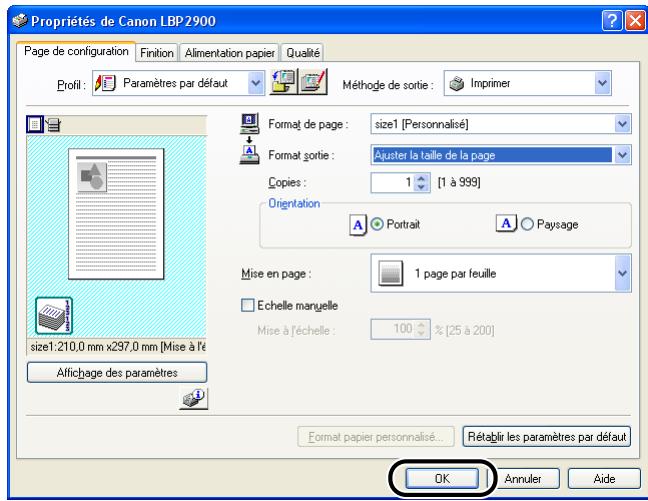Click the size1:210,0 mm x297,0 mm text
The image size is (648, 501).
94,346
